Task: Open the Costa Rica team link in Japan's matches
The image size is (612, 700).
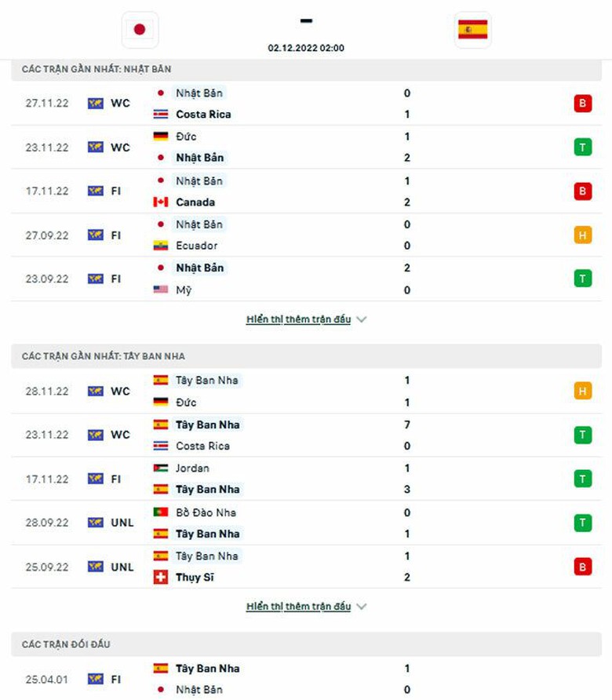Action: point(203,114)
